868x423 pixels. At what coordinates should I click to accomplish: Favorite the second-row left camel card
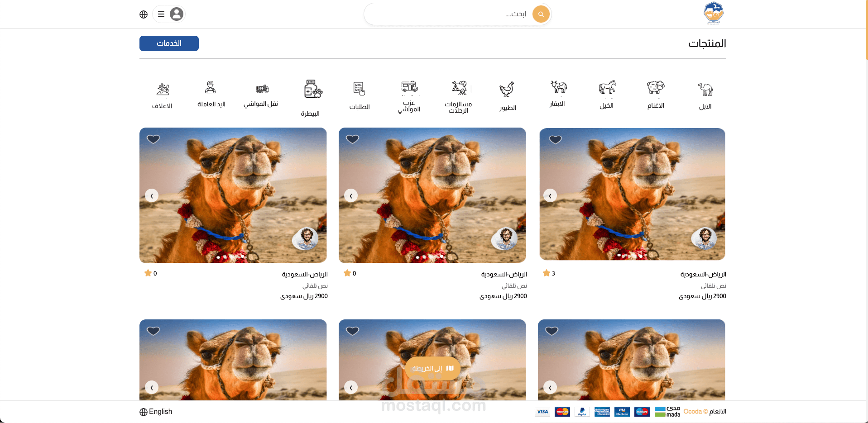pyautogui.click(x=153, y=331)
